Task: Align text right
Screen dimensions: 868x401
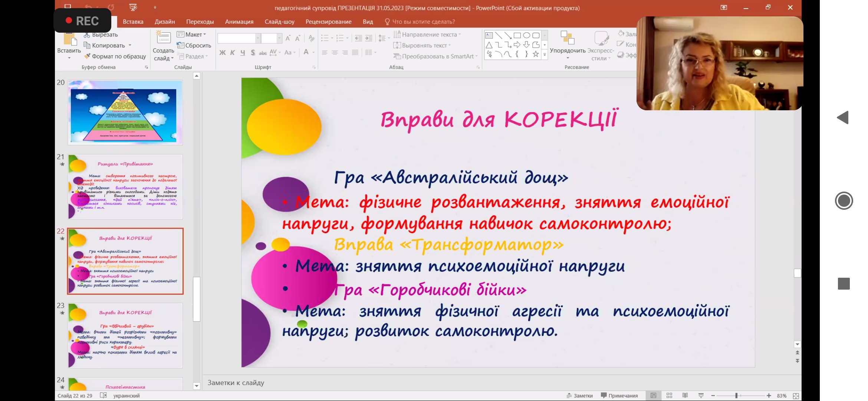Action: point(345,53)
